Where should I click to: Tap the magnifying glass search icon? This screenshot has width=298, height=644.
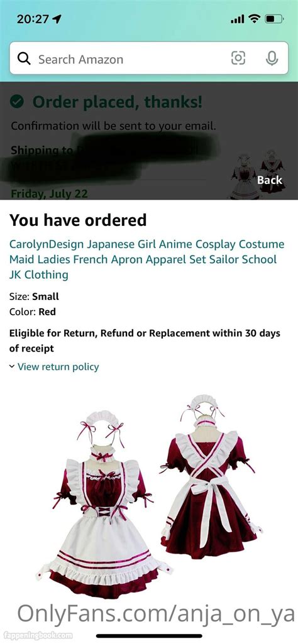tap(24, 59)
